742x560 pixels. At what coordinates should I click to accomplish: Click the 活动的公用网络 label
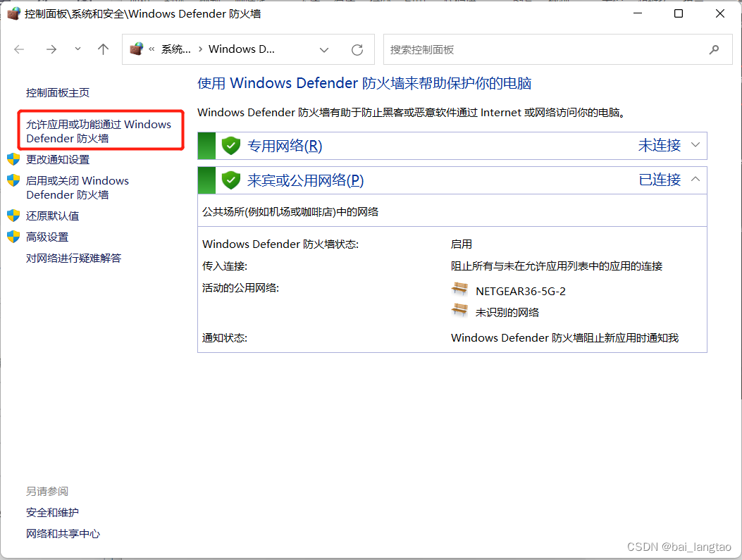click(240, 287)
